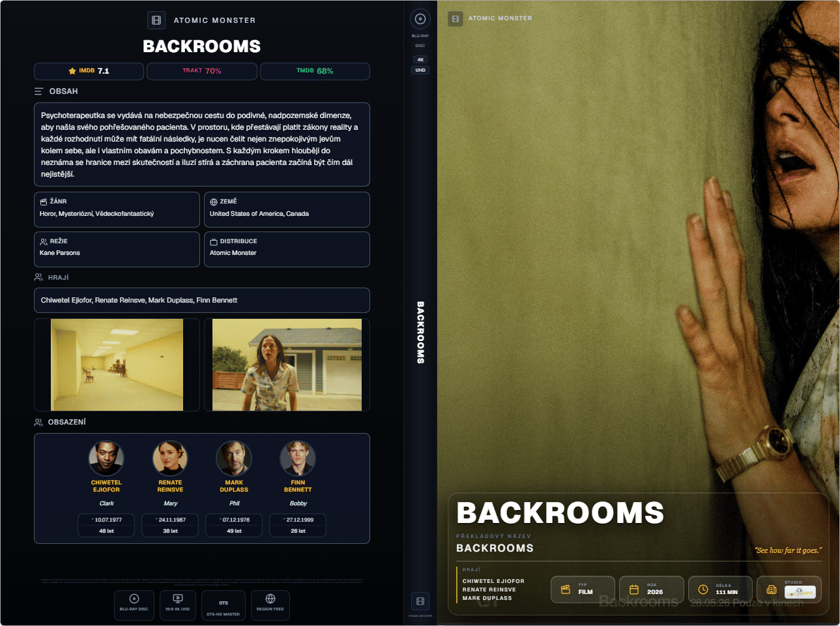Click the film icon beside ATOMIC MONSTER on back cover

pyautogui.click(x=156, y=20)
